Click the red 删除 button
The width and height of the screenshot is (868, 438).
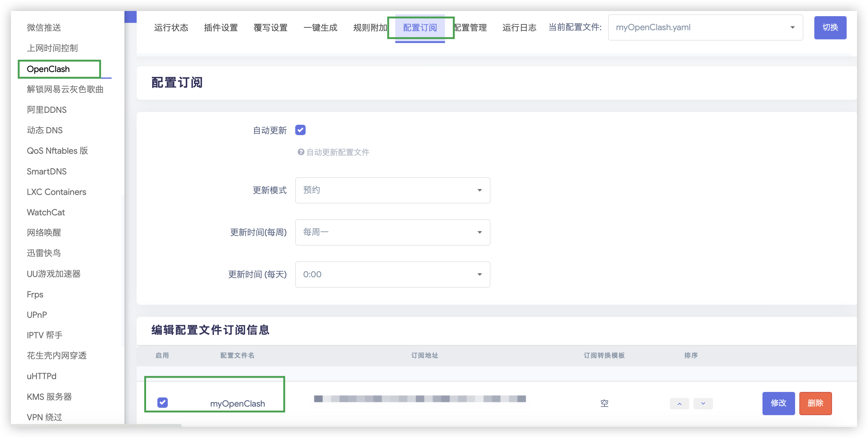click(815, 403)
